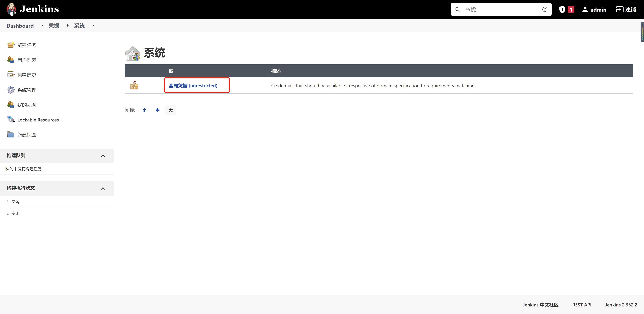Click the Jenkins butler logo icon

click(x=11, y=9)
